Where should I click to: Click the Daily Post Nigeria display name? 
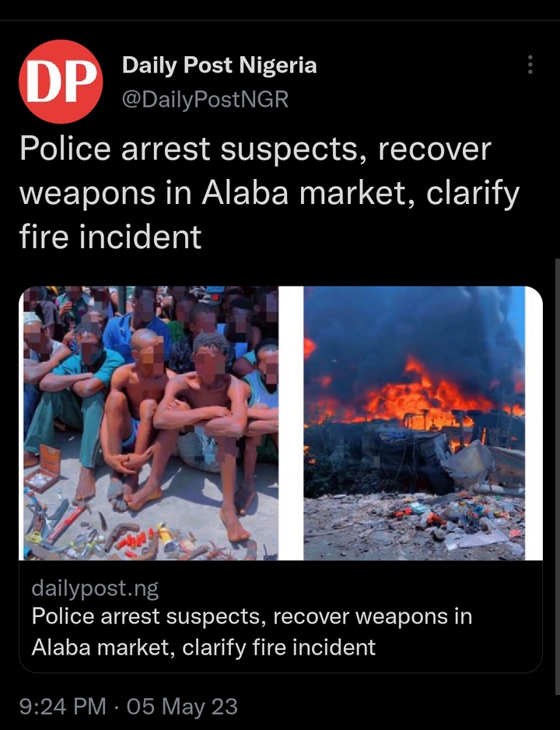pyautogui.click(x=219, y=65)
